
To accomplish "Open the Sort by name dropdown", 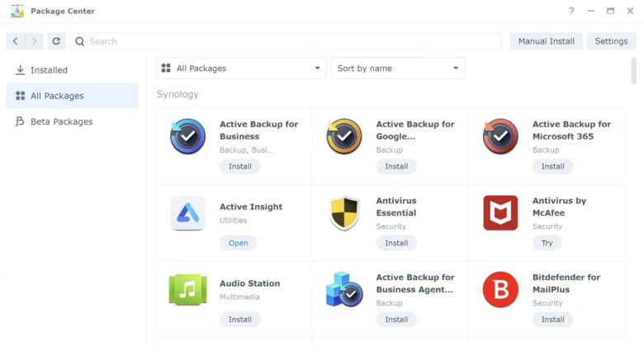I will (x=397, y=69).
